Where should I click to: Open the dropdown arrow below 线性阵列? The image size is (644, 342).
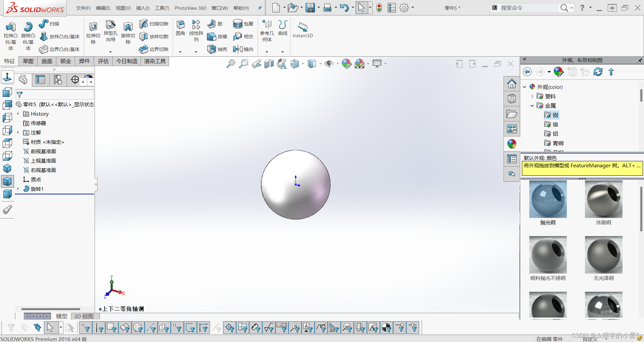(x=196, y=52)
